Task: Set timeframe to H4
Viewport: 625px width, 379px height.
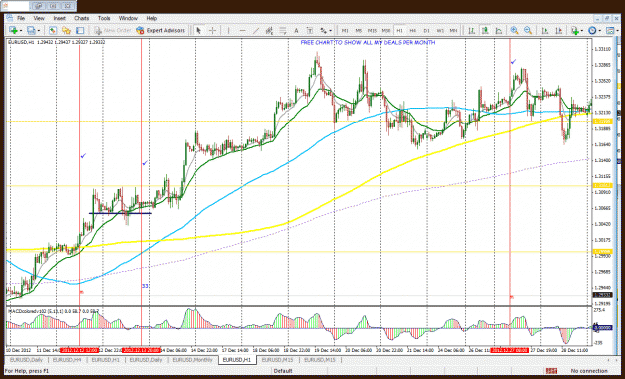Action: (413, 30)
